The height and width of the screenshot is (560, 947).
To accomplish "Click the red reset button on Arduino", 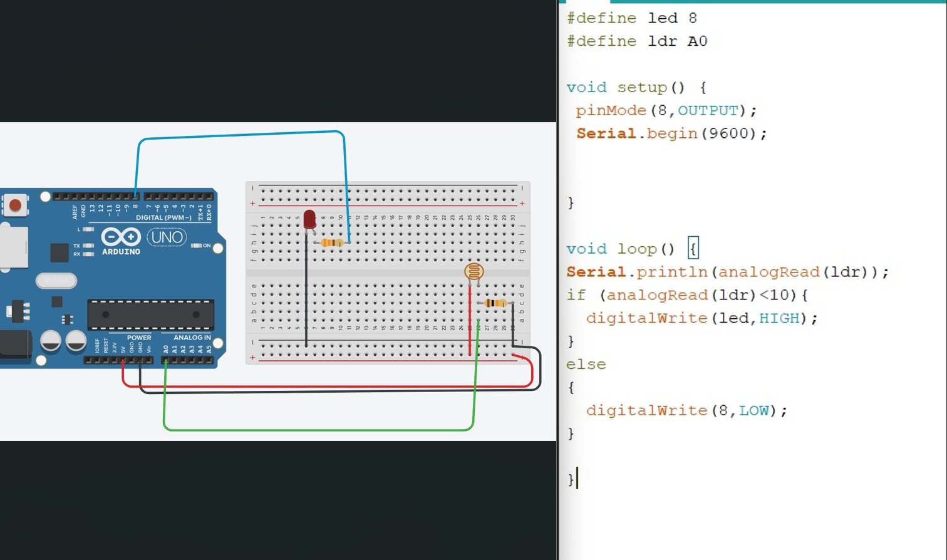I will [x=15, y=205].
